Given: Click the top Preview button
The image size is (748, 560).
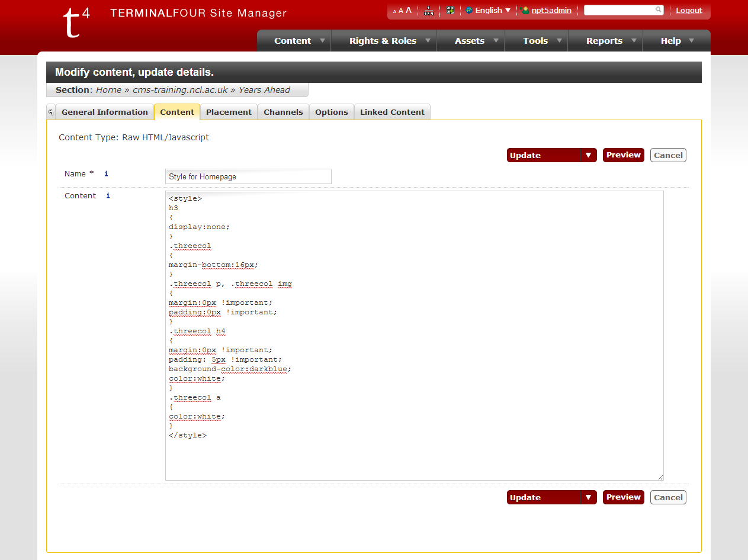Looking at the screenshot, I should [x=623, y=155].
